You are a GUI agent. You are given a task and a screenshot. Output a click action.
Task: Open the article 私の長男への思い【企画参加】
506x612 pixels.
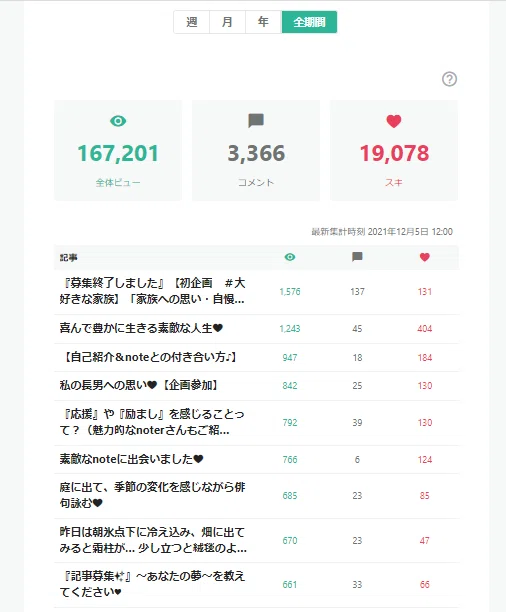[x=139, y=386]
